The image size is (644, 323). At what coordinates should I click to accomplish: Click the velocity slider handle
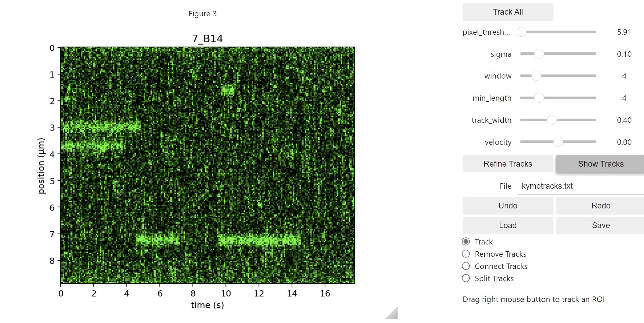tap(558, 142)
